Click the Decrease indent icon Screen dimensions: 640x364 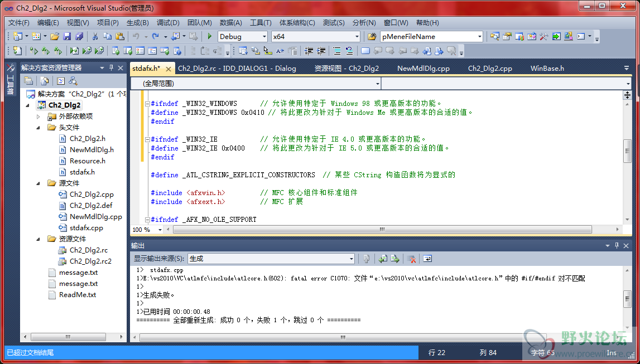click(x=309, y=51)
